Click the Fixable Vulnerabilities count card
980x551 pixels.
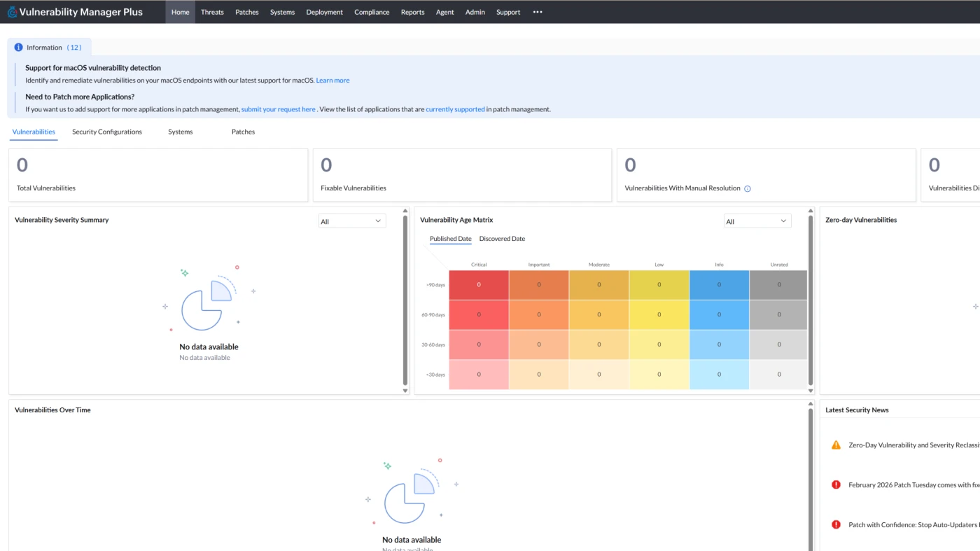coord(462,175)
